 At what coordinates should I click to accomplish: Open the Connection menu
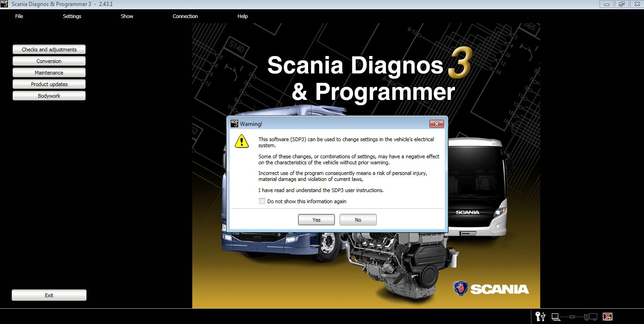185,16
